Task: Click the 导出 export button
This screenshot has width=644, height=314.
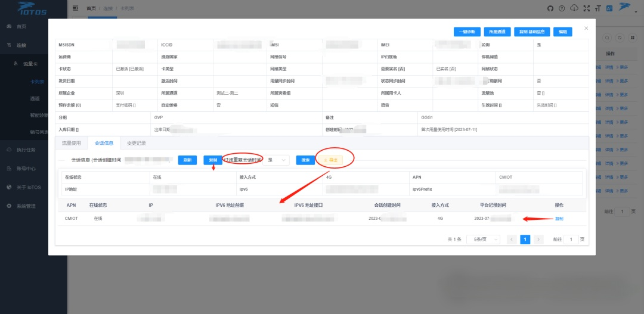Action: (x=330, y=160)
